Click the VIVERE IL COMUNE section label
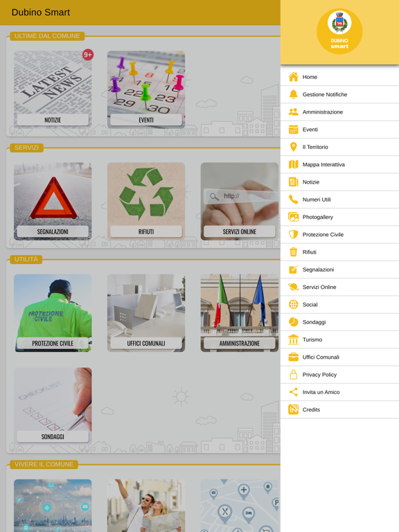The width and height of the screenshot is (399, 532). pos(44,464)
